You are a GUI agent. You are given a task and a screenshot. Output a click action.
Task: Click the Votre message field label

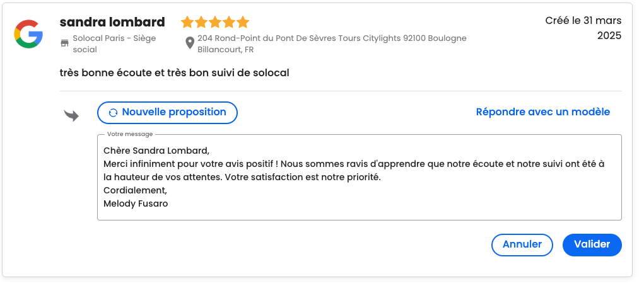coord(130,134)
